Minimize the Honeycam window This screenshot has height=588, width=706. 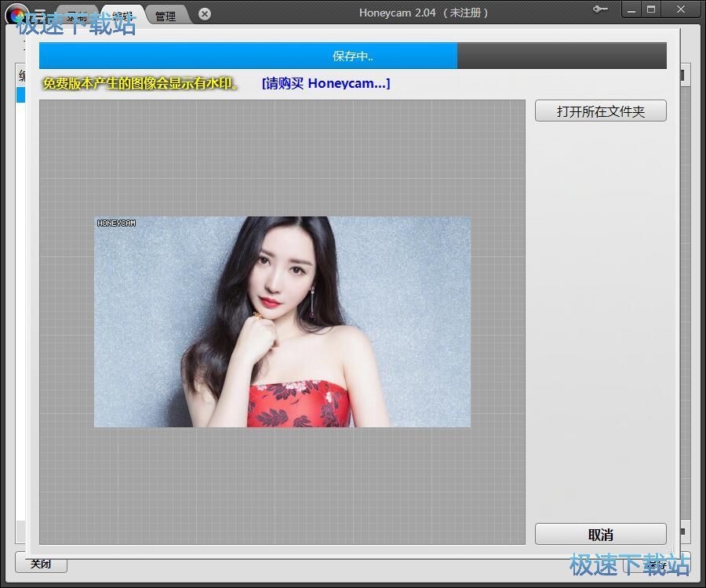(x=631, y=9)
